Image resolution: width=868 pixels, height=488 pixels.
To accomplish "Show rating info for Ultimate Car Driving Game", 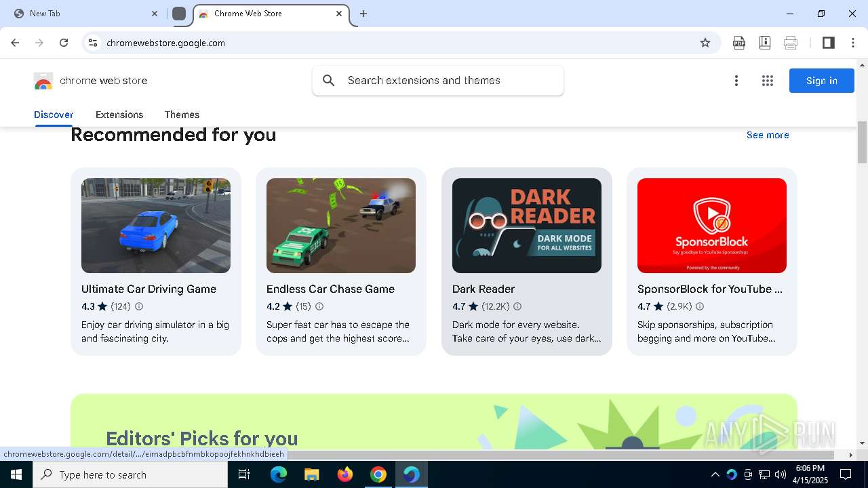I will point(139,306).
